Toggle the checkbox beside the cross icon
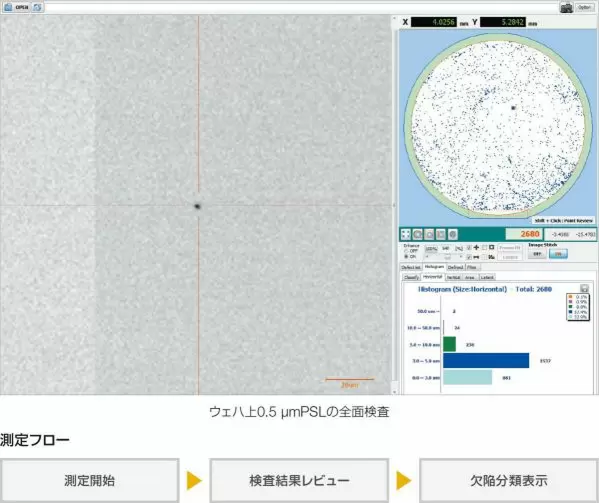Viewport: 599px width, 503px height. click(469, 248)
